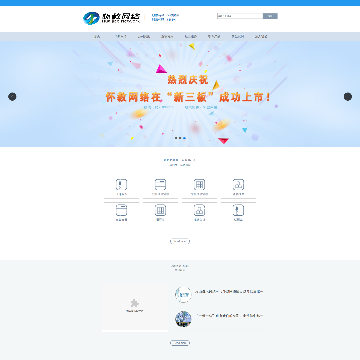
Task: Open the fourth navigation bar item
Action: pyautogui.click(x=167, y=36)
